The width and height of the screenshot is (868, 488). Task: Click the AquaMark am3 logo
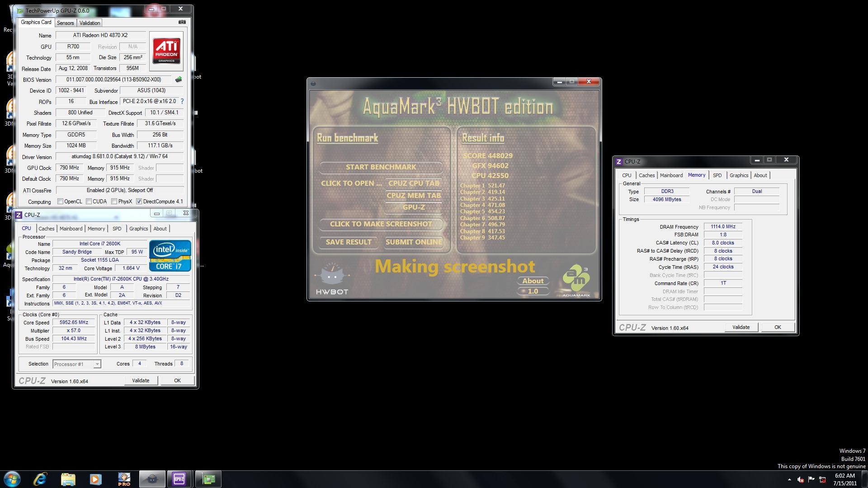pyautogui.click(x=576, y=281)
